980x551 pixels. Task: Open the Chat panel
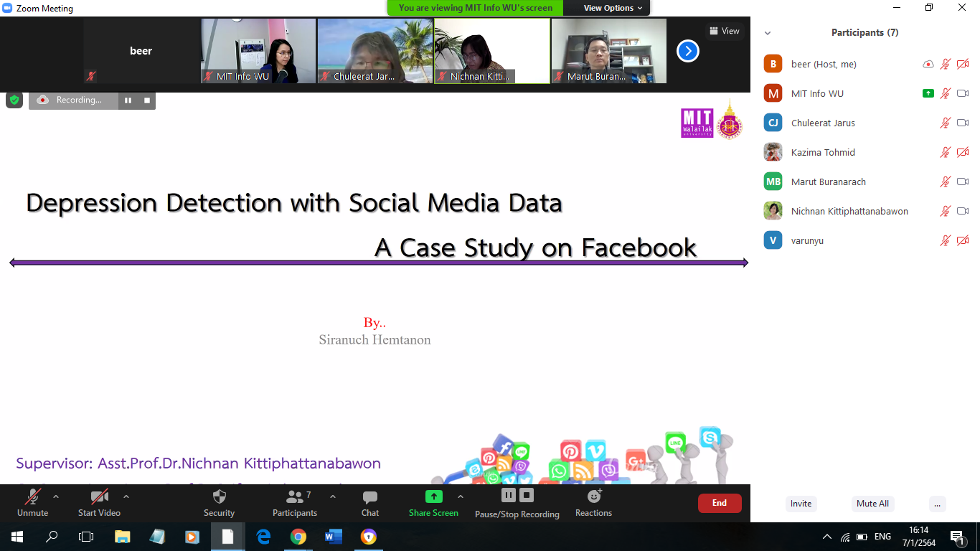click(370, 497)
